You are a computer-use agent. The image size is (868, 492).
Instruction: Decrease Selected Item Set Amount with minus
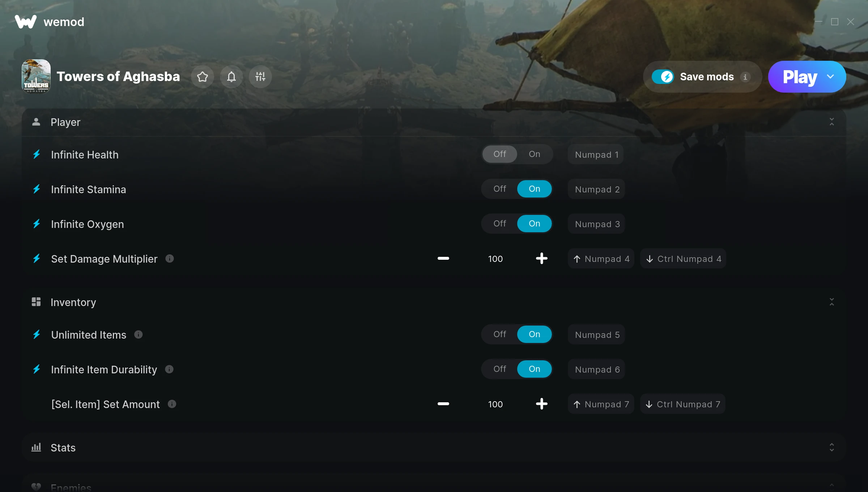(443, 404)
